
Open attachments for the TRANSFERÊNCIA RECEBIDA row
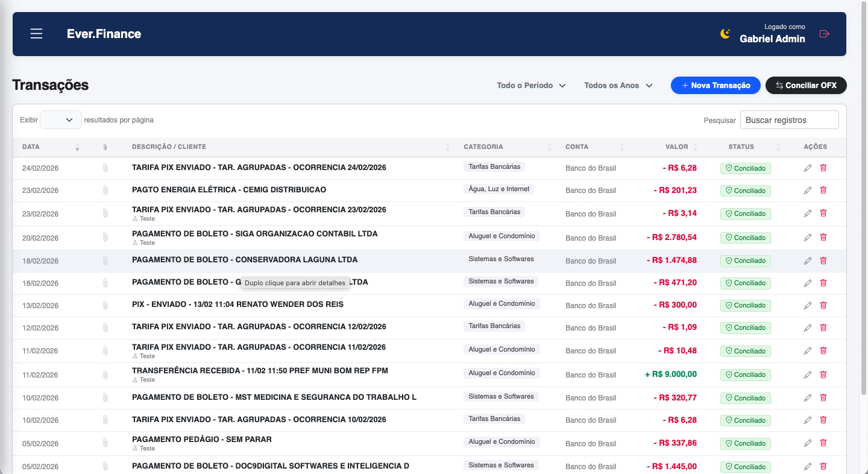coord(105,374)
